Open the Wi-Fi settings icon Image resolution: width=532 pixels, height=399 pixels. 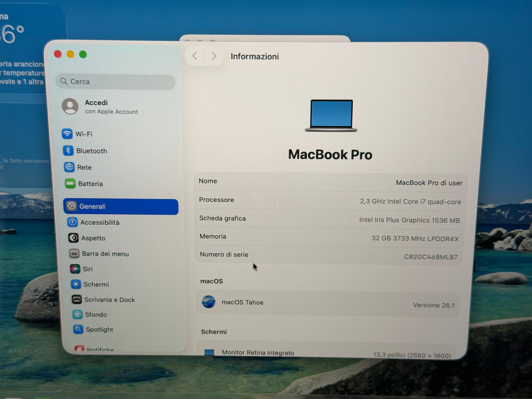pyautogui.click(x=67, y=134)
